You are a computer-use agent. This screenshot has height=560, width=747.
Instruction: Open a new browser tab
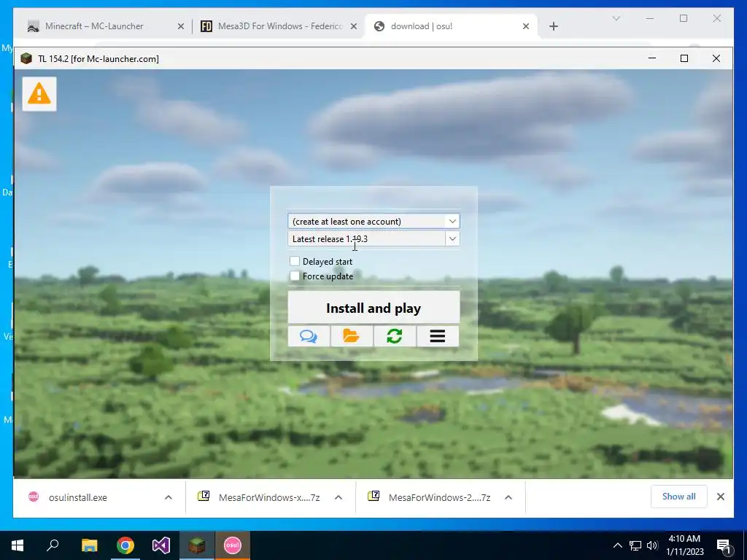(x=553, y=26)
